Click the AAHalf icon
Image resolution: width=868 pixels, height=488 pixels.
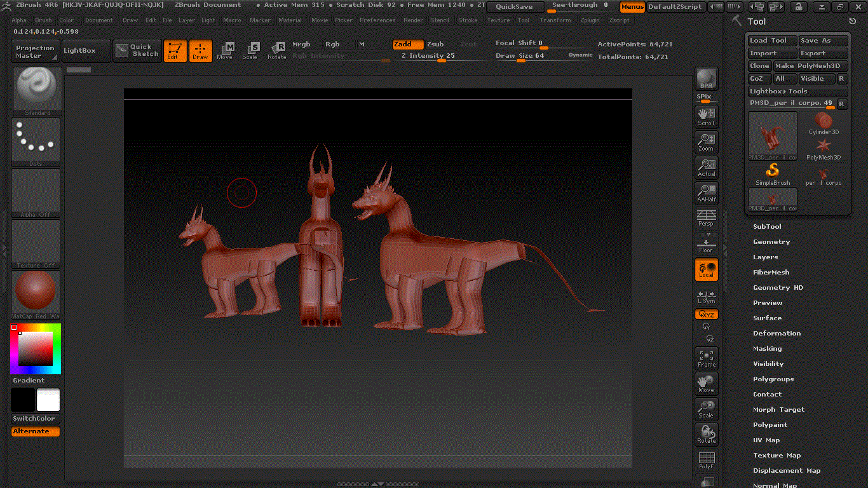coord(707,193)
